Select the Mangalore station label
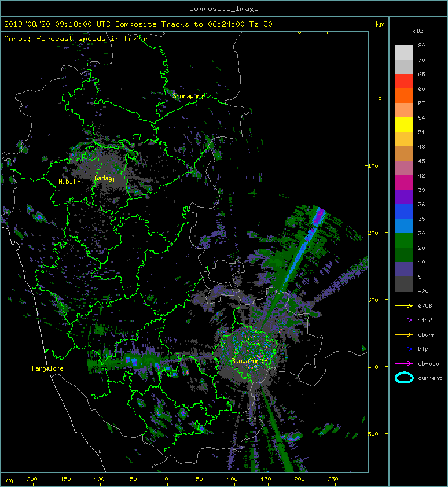The width and height of the screenshot is (448, 487). coord(49,368)
